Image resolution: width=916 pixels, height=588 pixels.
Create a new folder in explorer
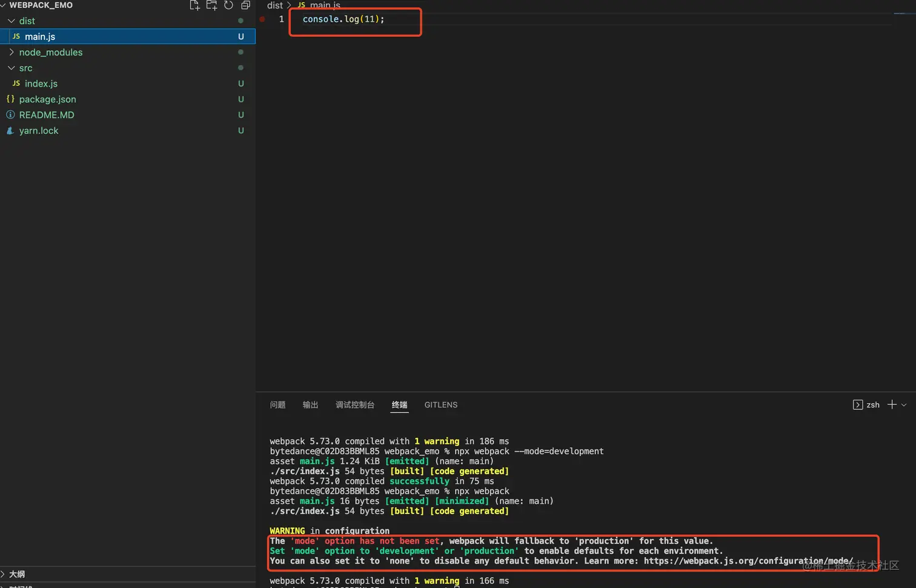[211, 5]
